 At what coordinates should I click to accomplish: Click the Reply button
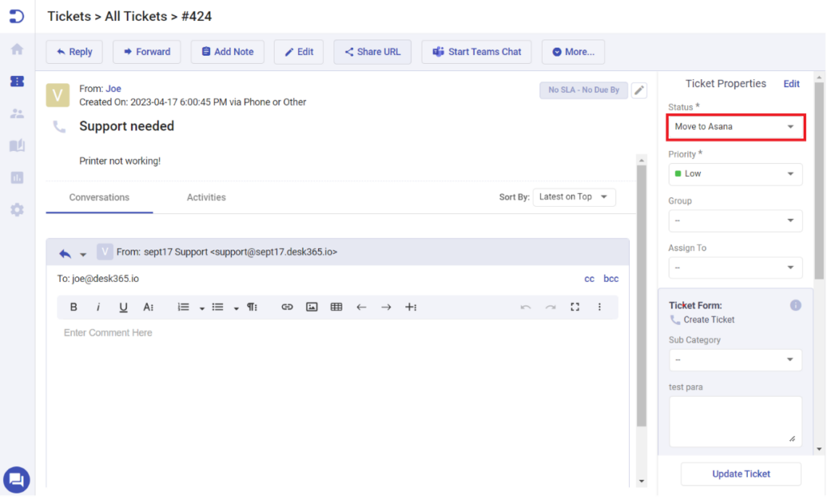tap(74, 52)
